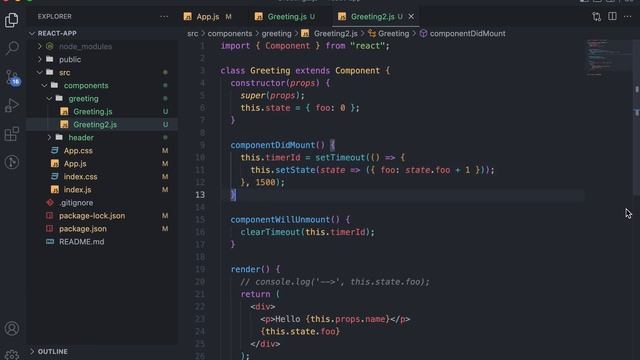Select Greeting2.js in the file tree
Screen dimensions: 640x360
pos(102,124)
